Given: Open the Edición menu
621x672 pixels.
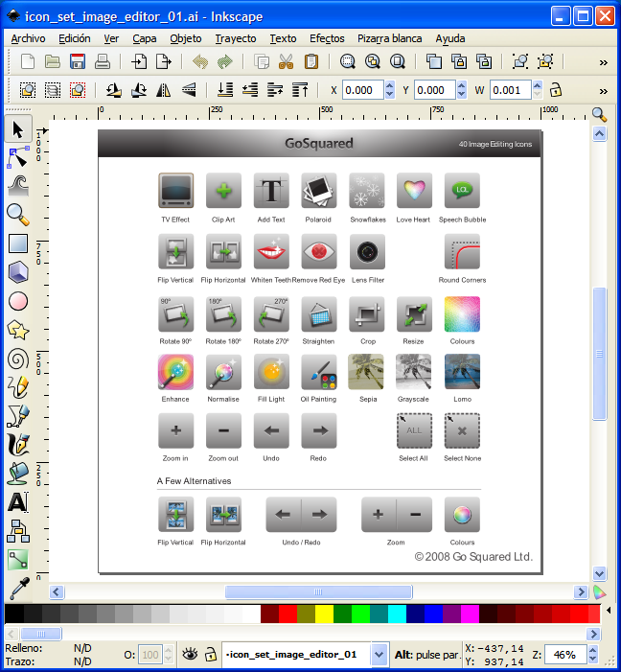Looking at the screenshot, I should click(75, 38).
